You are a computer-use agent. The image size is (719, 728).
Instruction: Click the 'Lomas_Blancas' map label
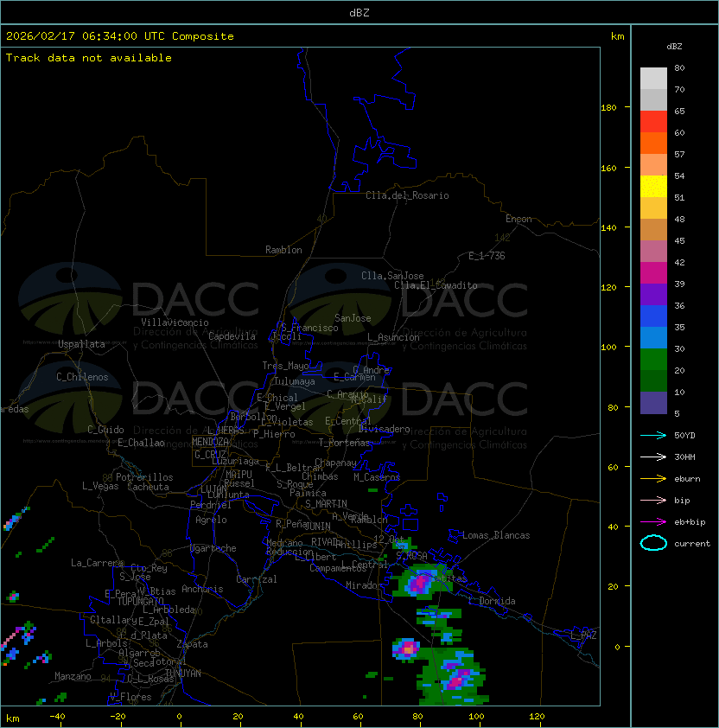click(496, 535)
